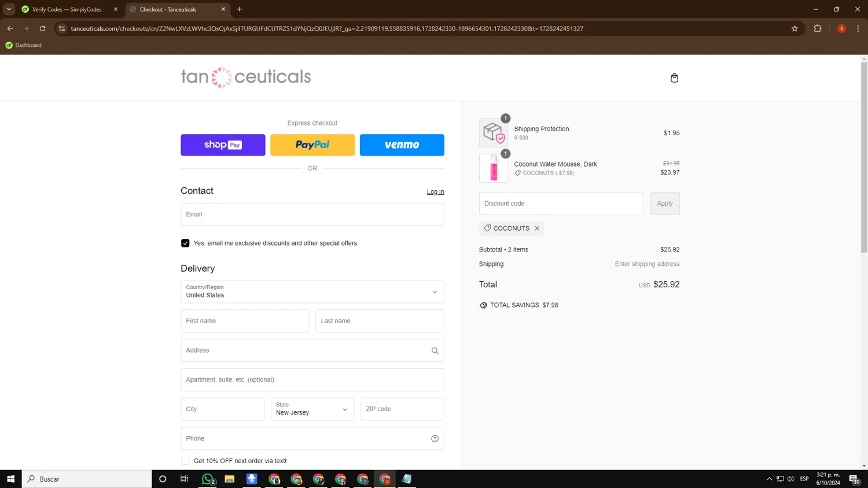Viewport: 868px width, 488px height.
Task: Reload the checkout page
Action: 42,28
